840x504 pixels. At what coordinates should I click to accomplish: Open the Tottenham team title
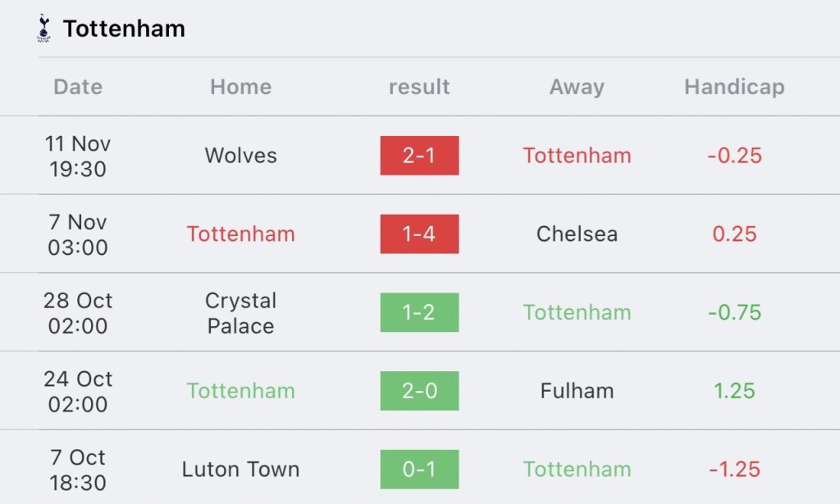pyautogui.click(x=124, y=29)
